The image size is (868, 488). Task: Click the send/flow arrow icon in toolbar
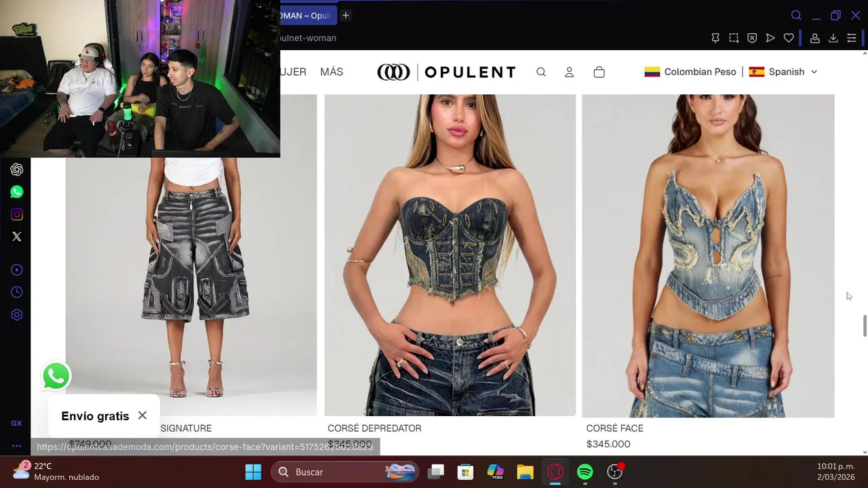(x=770, y=38)
